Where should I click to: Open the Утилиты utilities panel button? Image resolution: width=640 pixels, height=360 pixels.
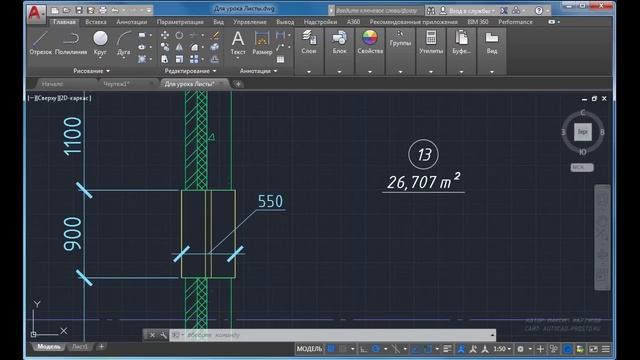point(431,42)
